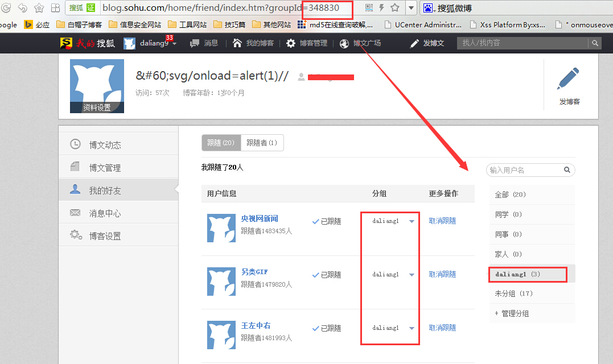Click the favorite star icon in address bar
Screen dimensions: 613x364
pyautogui.click(x=395, y=7)
